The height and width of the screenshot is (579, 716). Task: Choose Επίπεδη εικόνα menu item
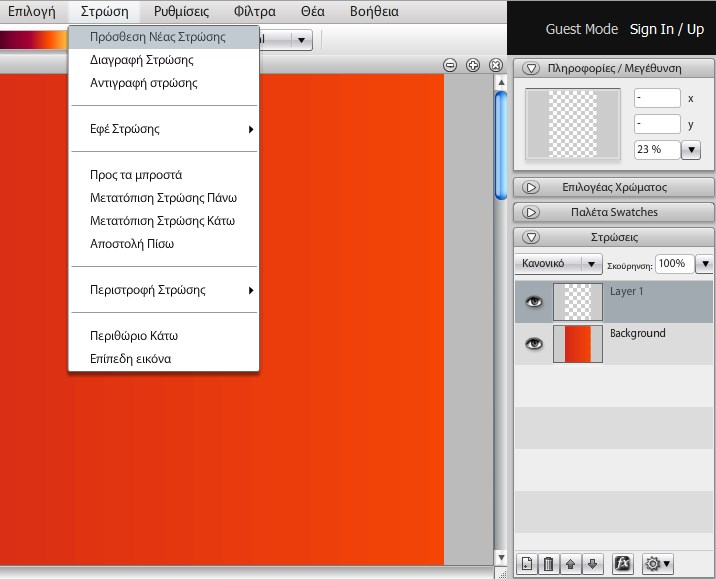[164, 359]
